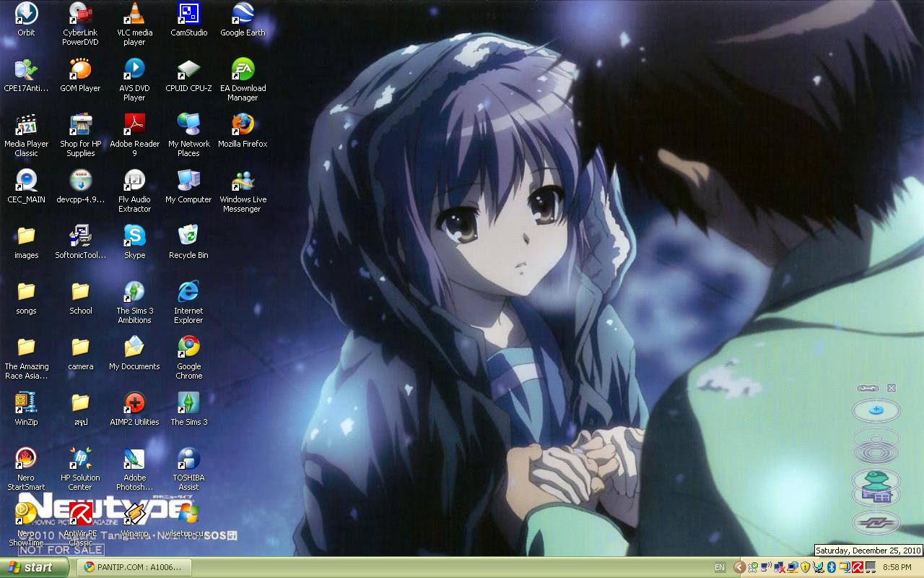Select My Computer desktop icon
The height and width of the screenshot is (578, 924).
coord(188,186)
